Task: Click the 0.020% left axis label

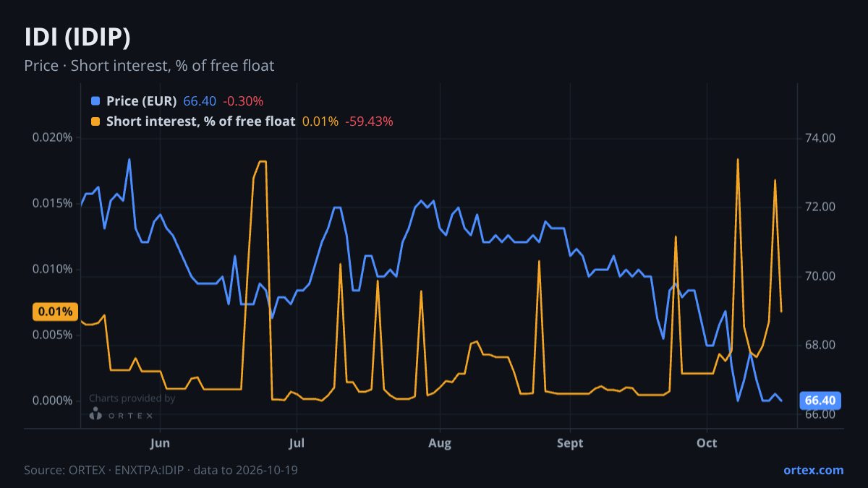Action: [52, 138]
